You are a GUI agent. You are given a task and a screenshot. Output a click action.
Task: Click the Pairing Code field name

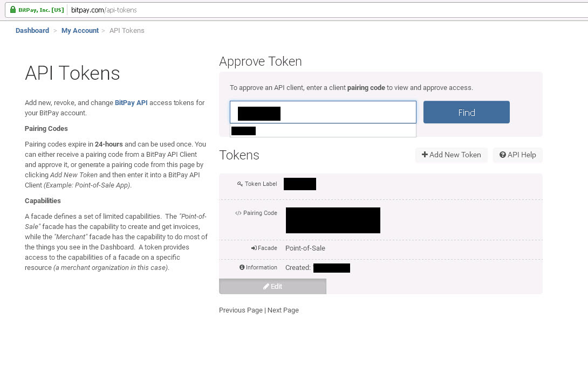click(260, 213)
